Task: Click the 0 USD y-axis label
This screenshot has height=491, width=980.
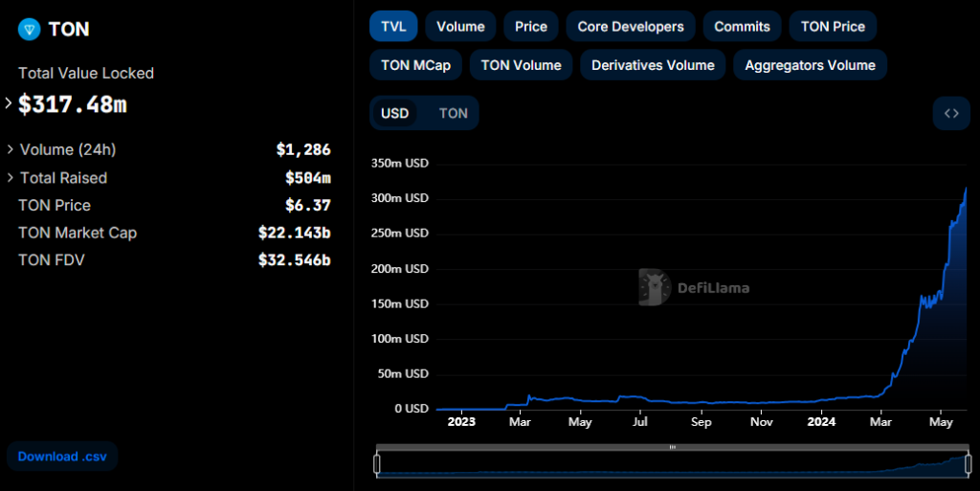Action: tap(412, 409)
